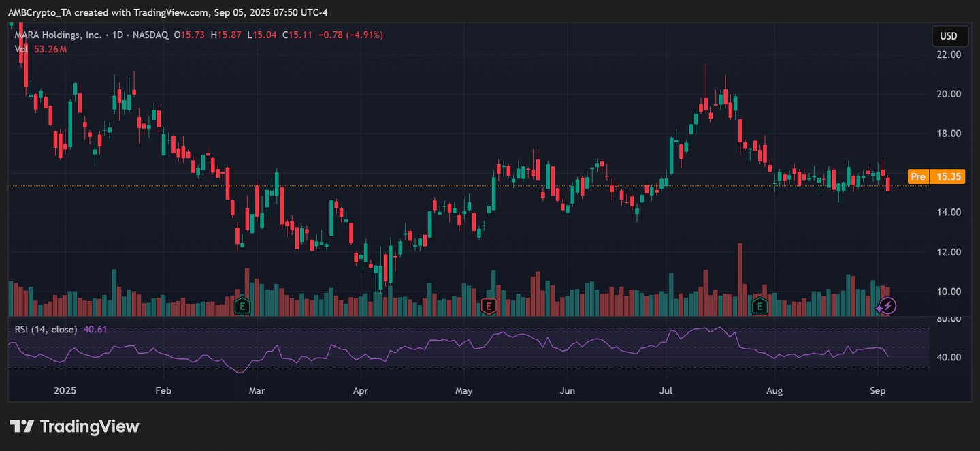Select the 2025 label on time axis
Viewport: 980px width, 451px height.
[x=65, y=392]
